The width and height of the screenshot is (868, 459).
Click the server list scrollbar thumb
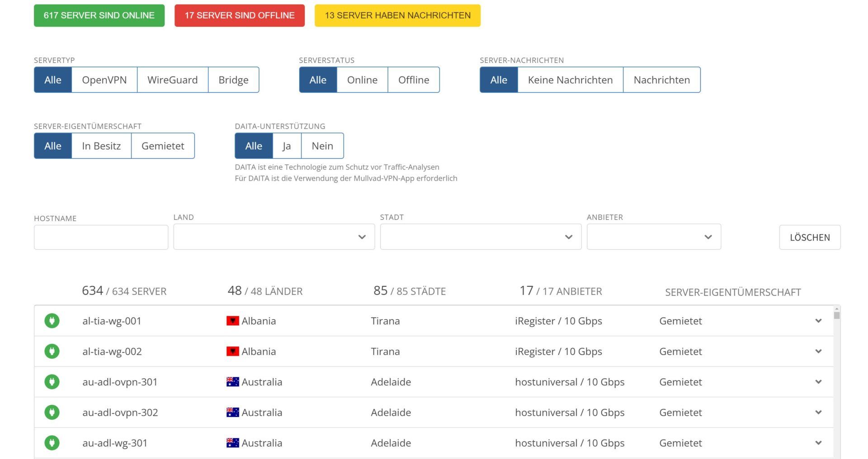tap(837, 315)
